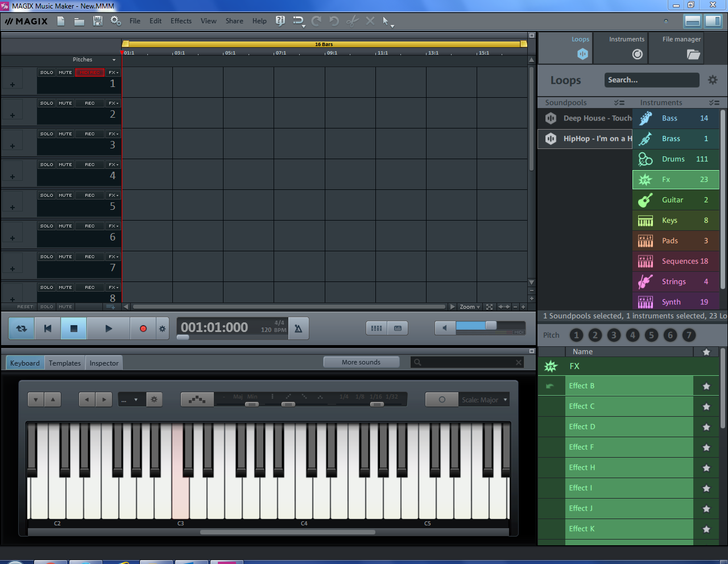Jump to start with the rewind button
Screen dimensions: 728x564
(48, 329)
